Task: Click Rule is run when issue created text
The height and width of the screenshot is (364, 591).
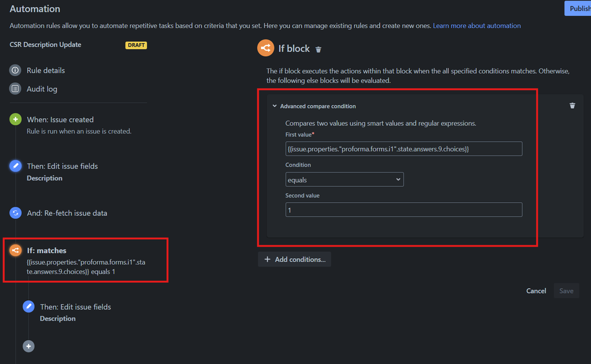Action: coord(79,131)
